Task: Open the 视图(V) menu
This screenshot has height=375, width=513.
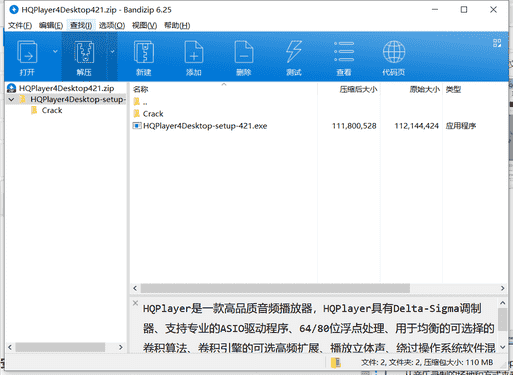Action: [144, 26]
